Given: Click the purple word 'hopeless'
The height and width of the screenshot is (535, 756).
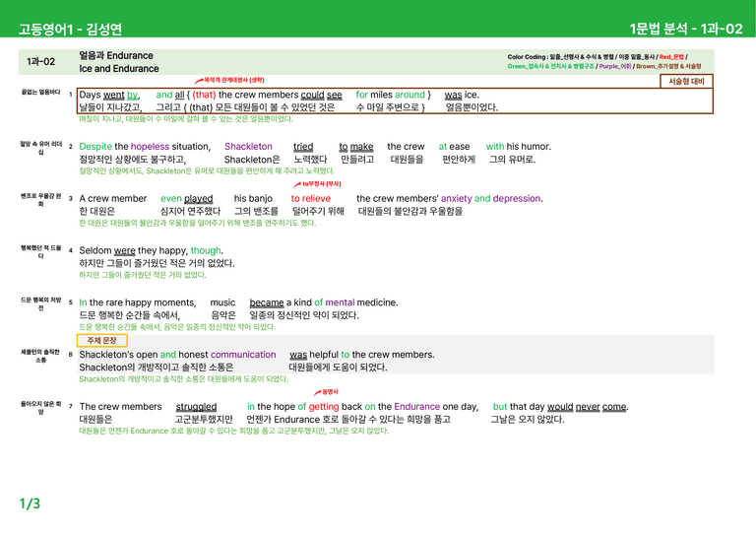Looking at the screenshot, I should click(x=150, y=147).
